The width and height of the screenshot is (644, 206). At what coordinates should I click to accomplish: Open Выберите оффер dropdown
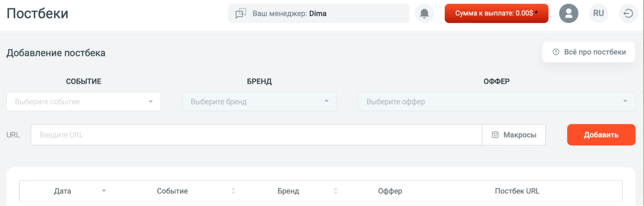click(x=496, y=102)
